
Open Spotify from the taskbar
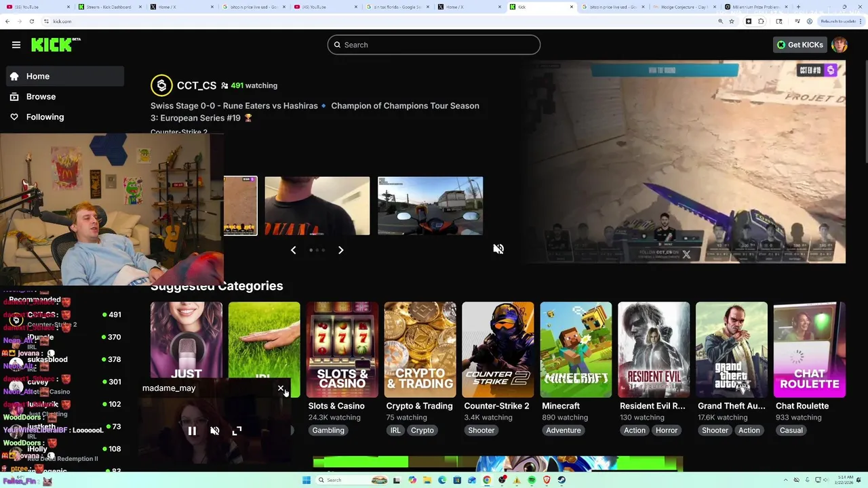click(532, 480)
